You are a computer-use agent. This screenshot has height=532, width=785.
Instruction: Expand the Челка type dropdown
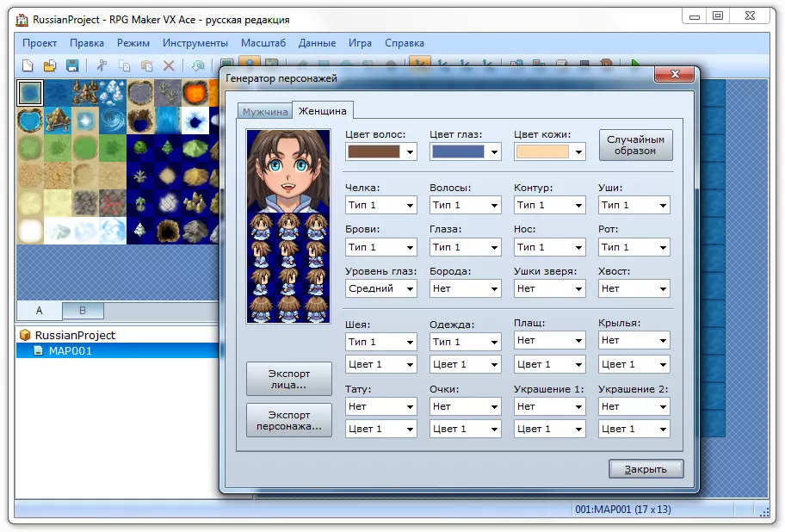click(x=381, y=205)
